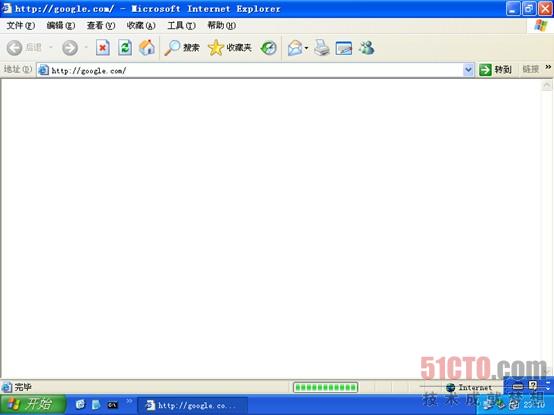
Task: Expand the address bar dropdown arrow
Action: [468, 70]
